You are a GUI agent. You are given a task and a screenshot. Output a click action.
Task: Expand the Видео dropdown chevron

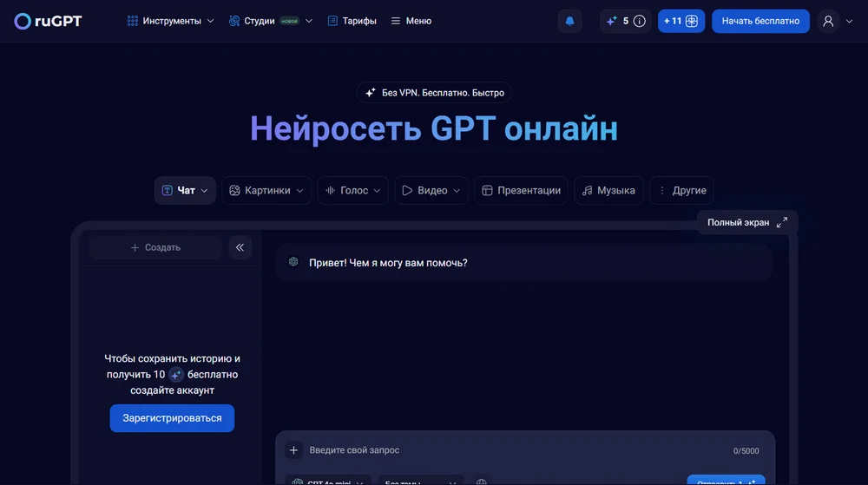click(457, 191)
